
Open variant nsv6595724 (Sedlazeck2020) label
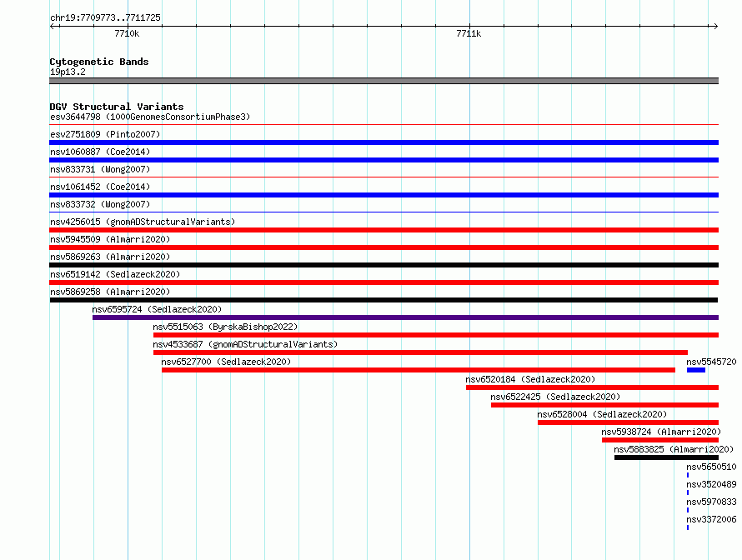157,309
